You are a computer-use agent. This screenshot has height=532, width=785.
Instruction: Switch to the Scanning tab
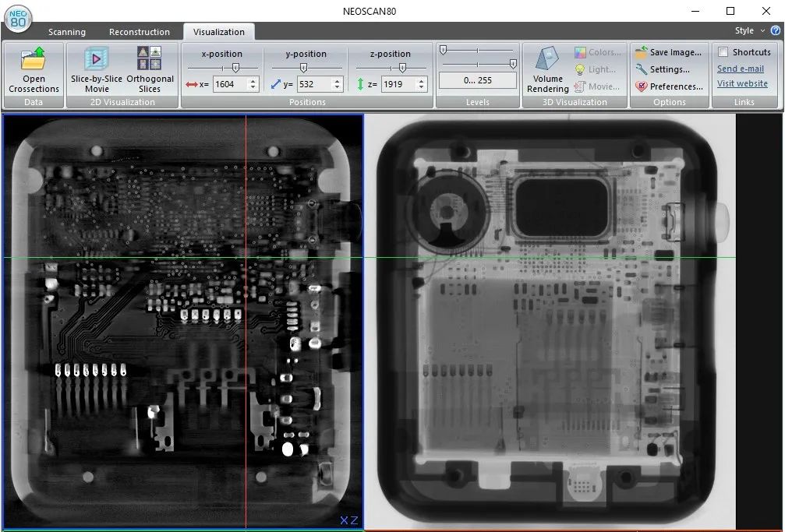point(67,32)
